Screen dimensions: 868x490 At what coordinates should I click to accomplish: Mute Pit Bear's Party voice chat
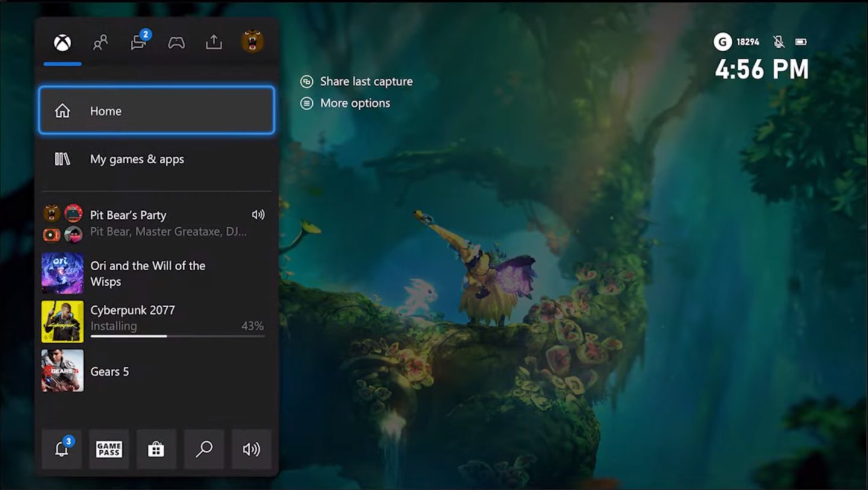259,214
